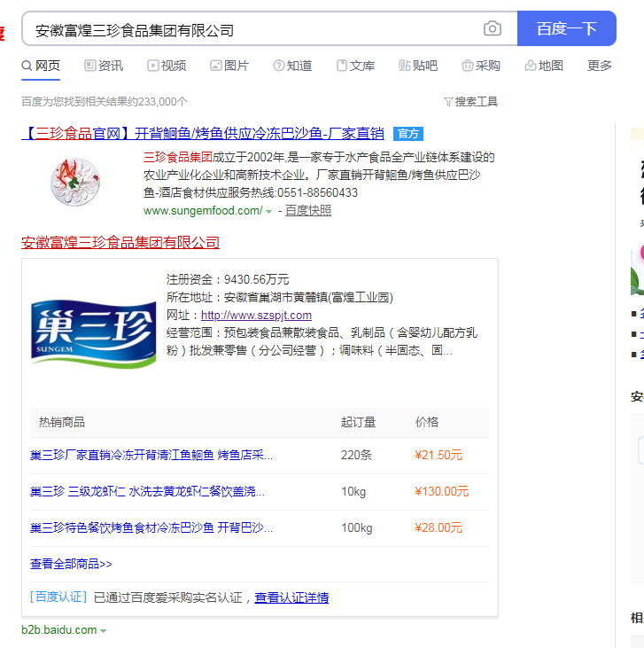Open the 资讯 tab
Image resolution: width=644 pixels, height=648 pixels.
click(x=104, y=66)
